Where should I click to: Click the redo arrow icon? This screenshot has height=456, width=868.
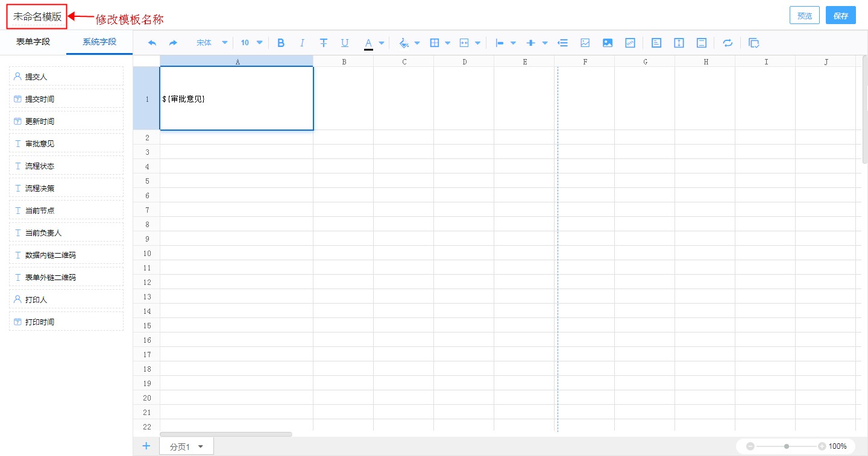(173, 43)
